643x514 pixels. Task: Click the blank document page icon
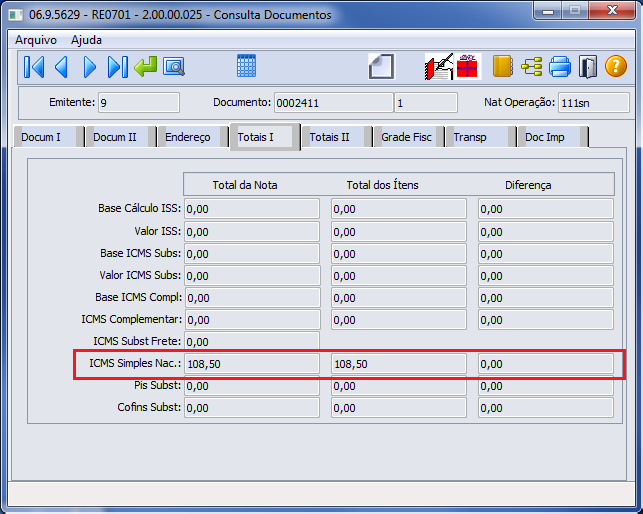(x=381, y=66)
